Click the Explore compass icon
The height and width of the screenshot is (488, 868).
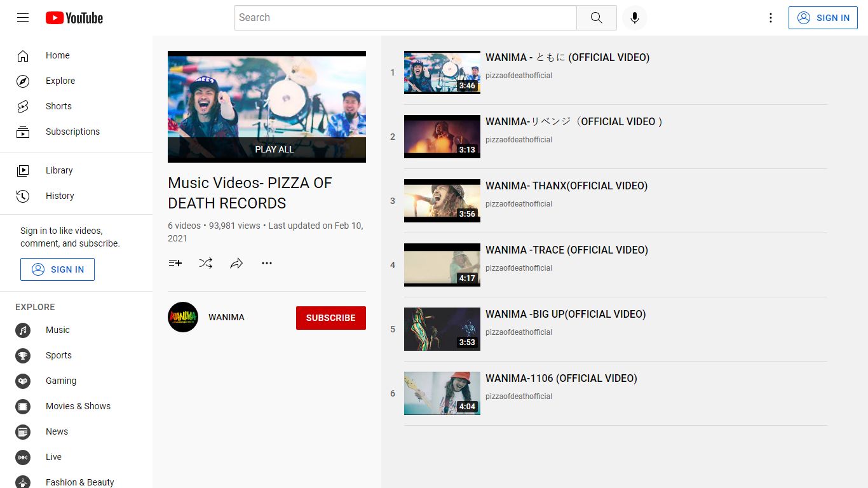point(23,81)
